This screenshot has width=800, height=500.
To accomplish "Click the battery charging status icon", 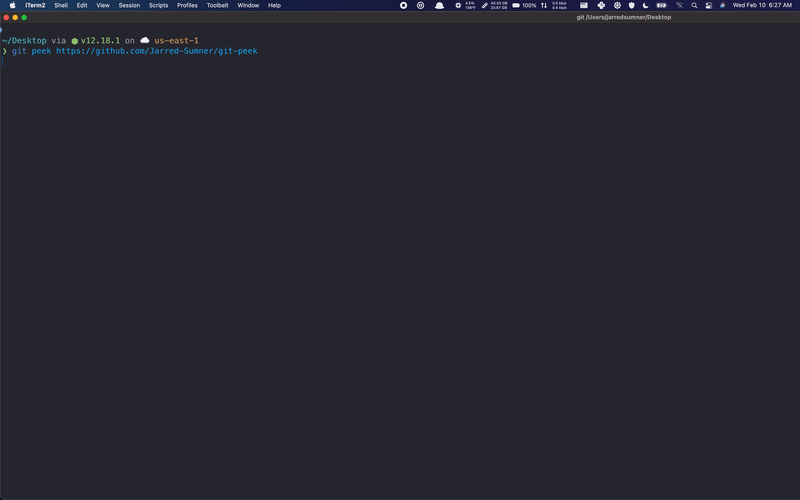I will [x=662, y=5].
